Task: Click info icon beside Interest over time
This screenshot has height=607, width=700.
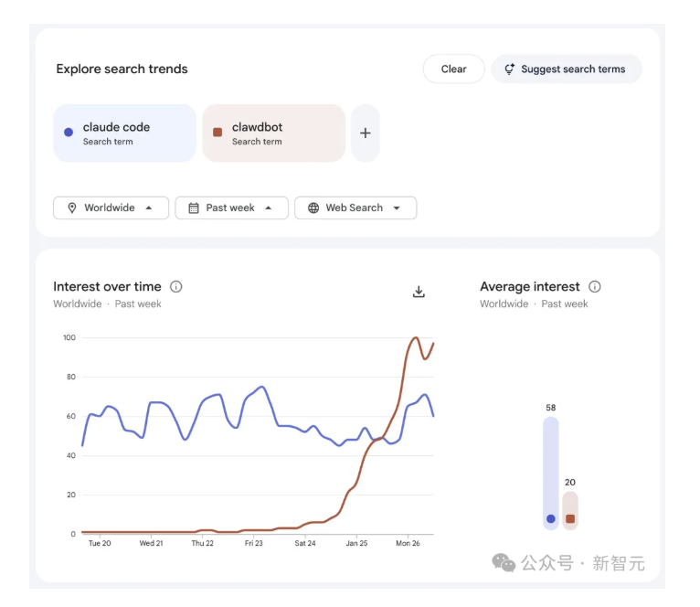Action: [x=176, y=286]
